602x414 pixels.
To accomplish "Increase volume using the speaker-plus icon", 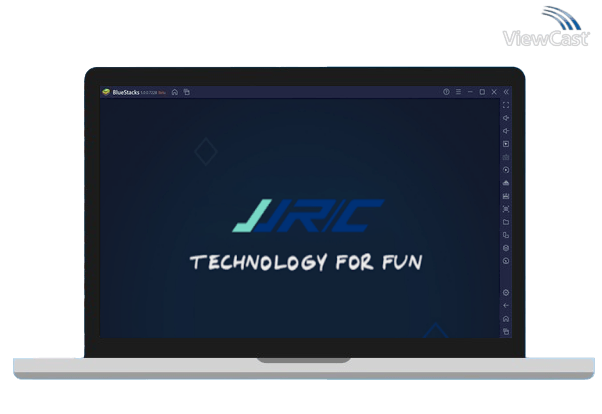I will point(506,118).
